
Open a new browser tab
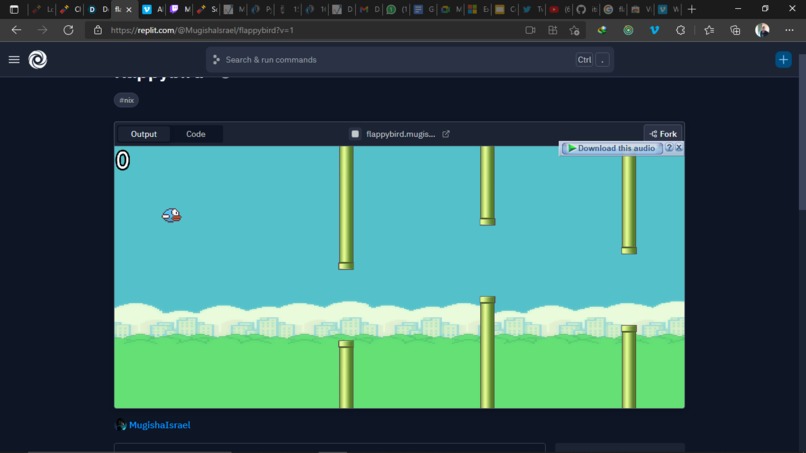click(691, 9)
